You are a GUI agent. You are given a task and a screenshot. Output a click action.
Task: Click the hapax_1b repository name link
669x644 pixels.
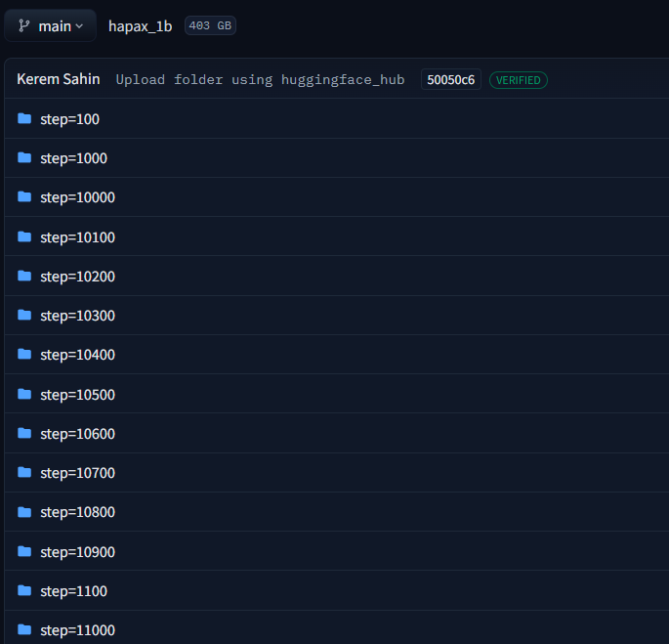pyautogui.click(x=140, y=26)
